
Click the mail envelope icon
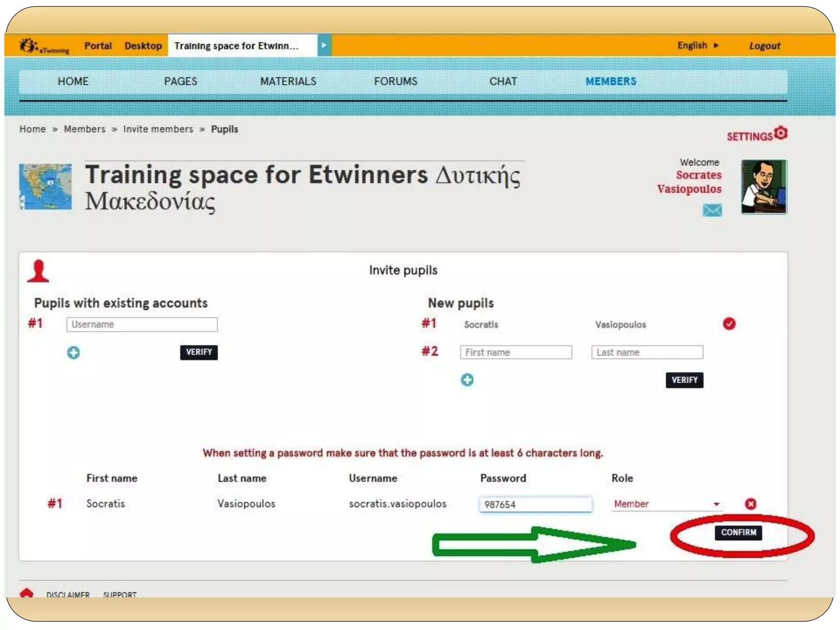(712, 210)
